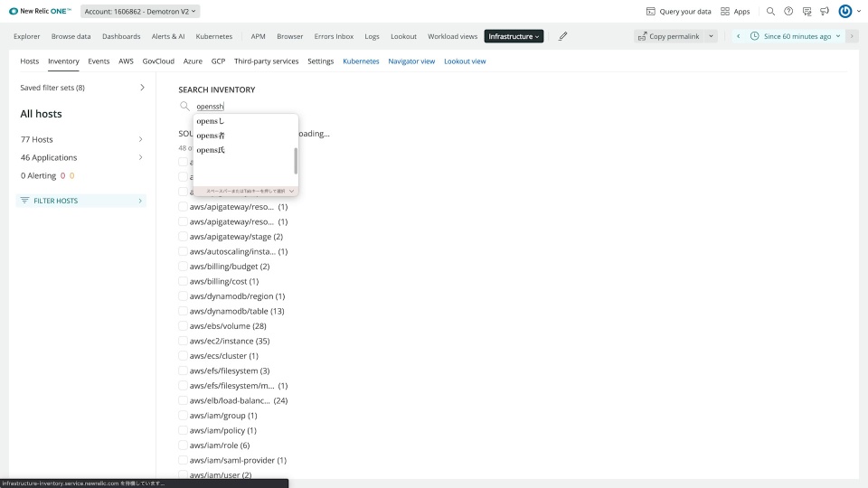Screen dimensions: 868x488
Task: Check aws/iam/role (6)
Action: [x=183, y=445]
